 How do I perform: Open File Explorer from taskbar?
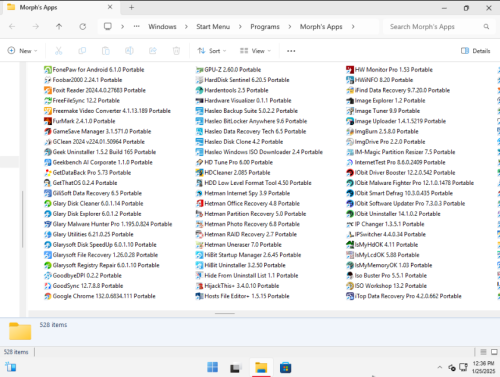(261, 367)
